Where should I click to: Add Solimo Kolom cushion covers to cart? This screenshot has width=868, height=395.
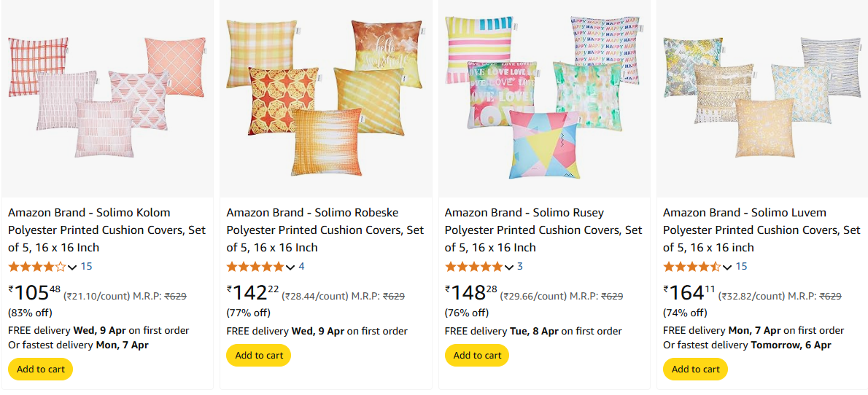(x=40, y=369)
